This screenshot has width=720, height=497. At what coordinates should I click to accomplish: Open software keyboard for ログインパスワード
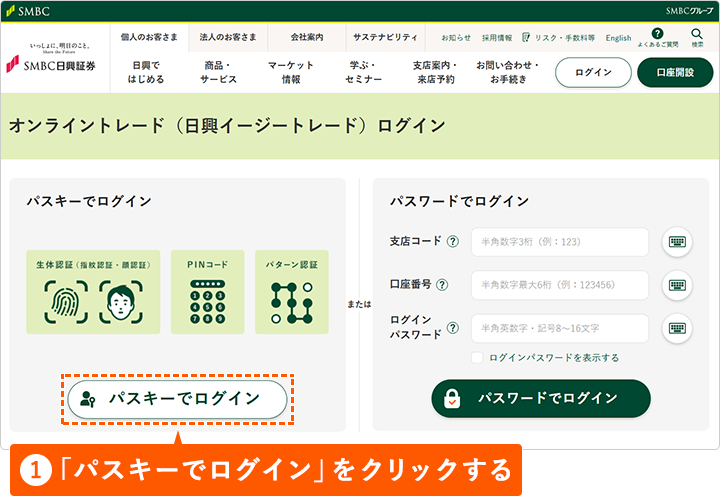(x=677, y=328)
